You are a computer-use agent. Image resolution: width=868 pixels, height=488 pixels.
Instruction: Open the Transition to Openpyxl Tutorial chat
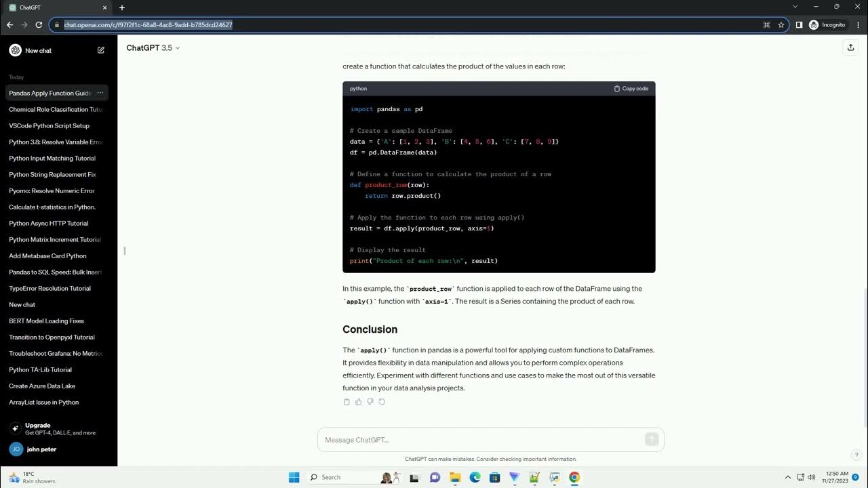(56, 337)
